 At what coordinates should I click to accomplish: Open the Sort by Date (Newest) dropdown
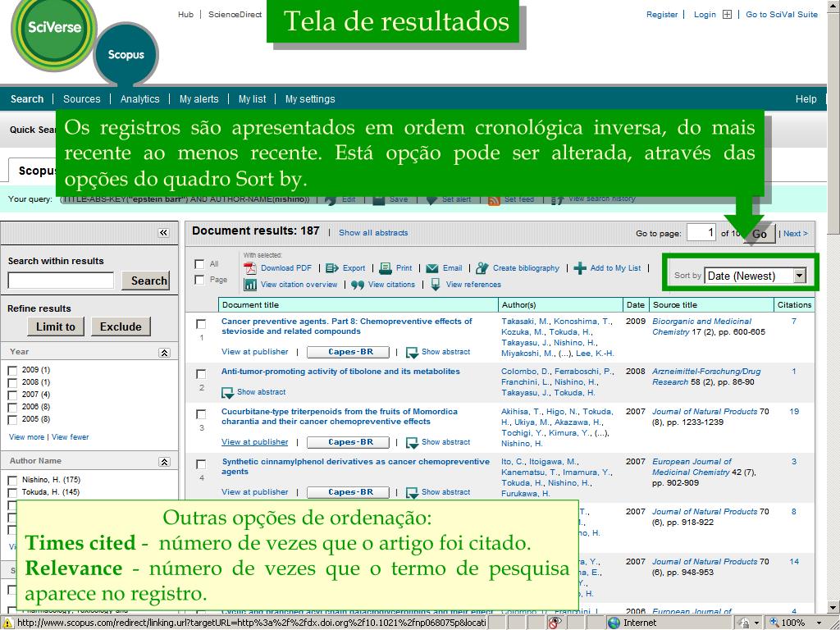click(756, 276)
